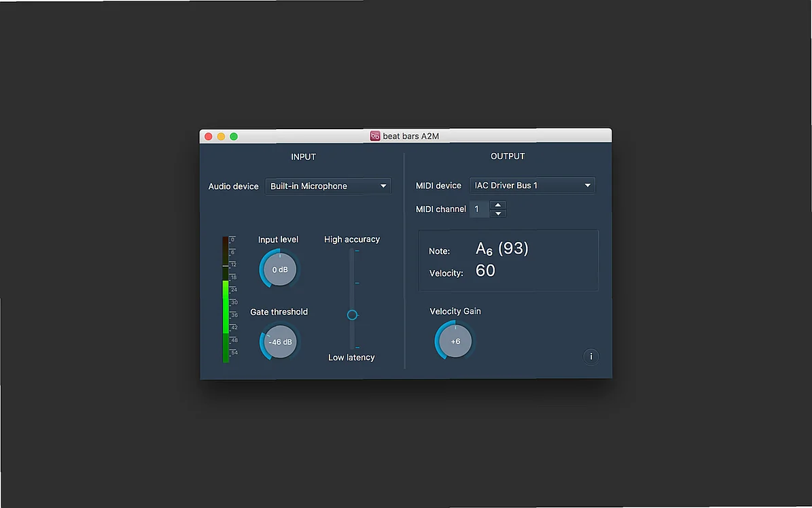The height and width of the screenshot is (508, 812).
Task: Click the Audio device dropdown arrow
Action: coord(384,186)
